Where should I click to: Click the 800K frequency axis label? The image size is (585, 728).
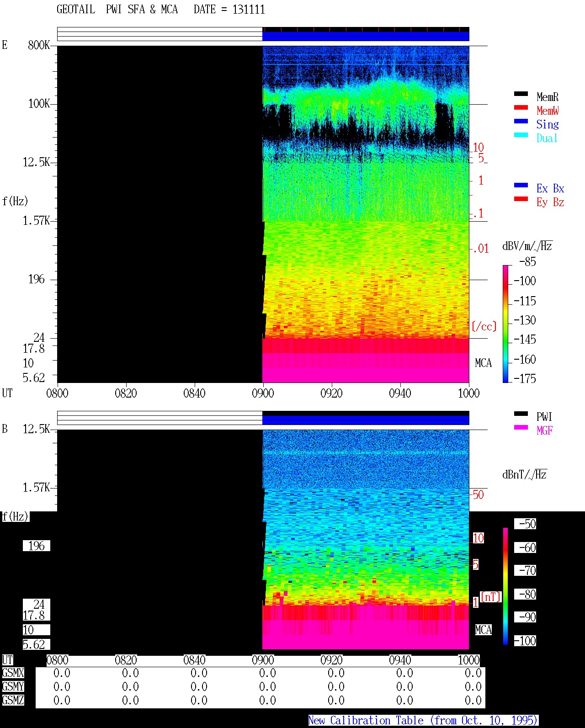39,45
